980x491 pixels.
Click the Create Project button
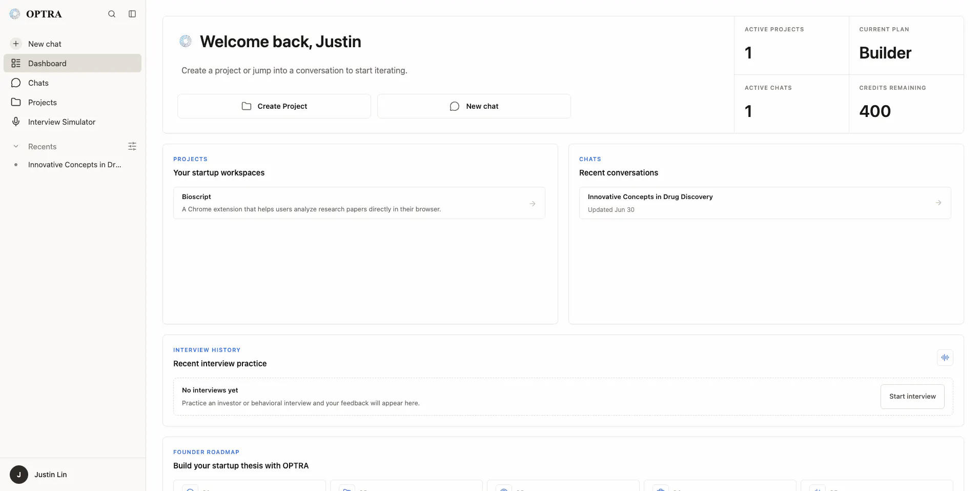pyautogui.click(x=274, y=106)
